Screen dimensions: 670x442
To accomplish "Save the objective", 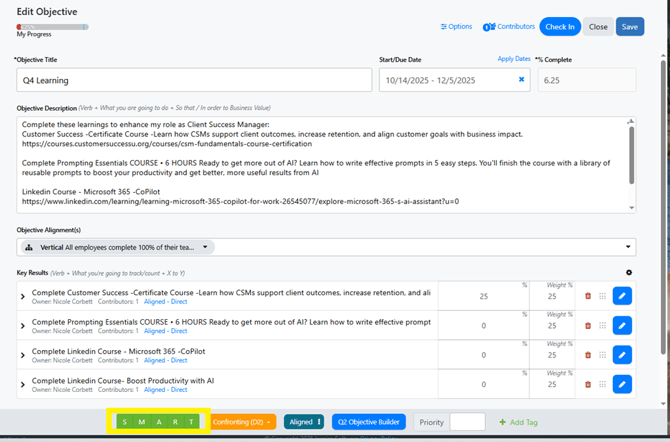I will coord(630,27).
